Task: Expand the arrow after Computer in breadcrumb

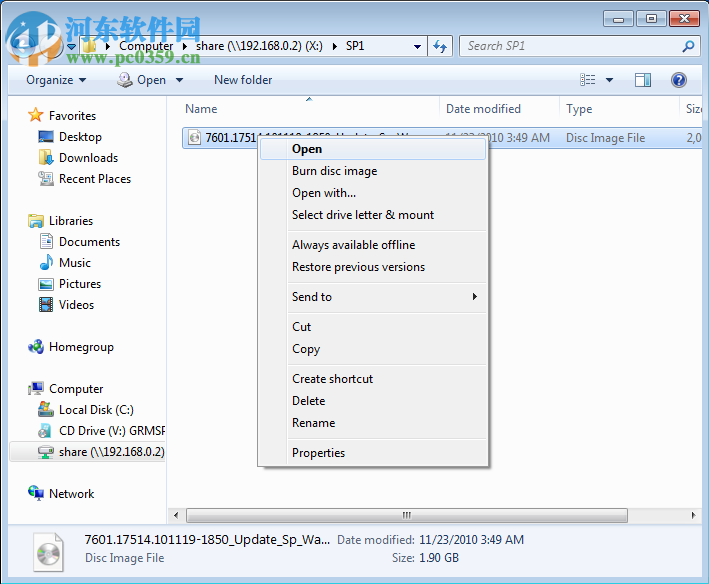Action: [x=184, y=46]
